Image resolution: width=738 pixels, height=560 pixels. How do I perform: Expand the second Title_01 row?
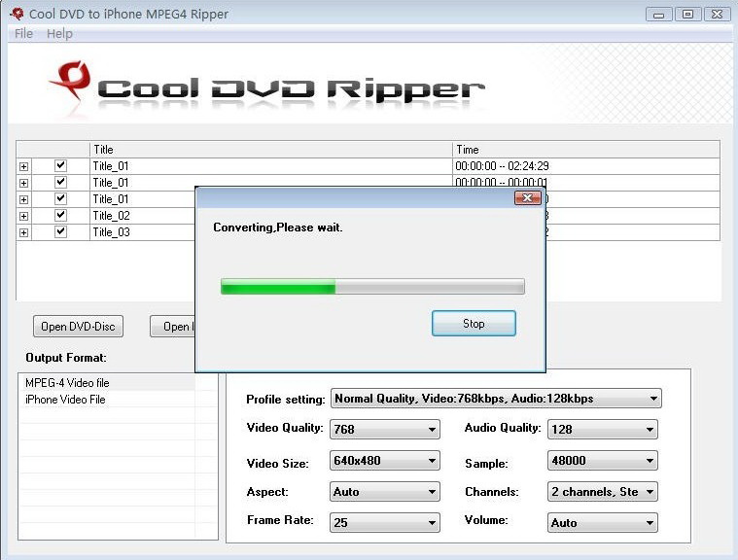pos(23,183)
